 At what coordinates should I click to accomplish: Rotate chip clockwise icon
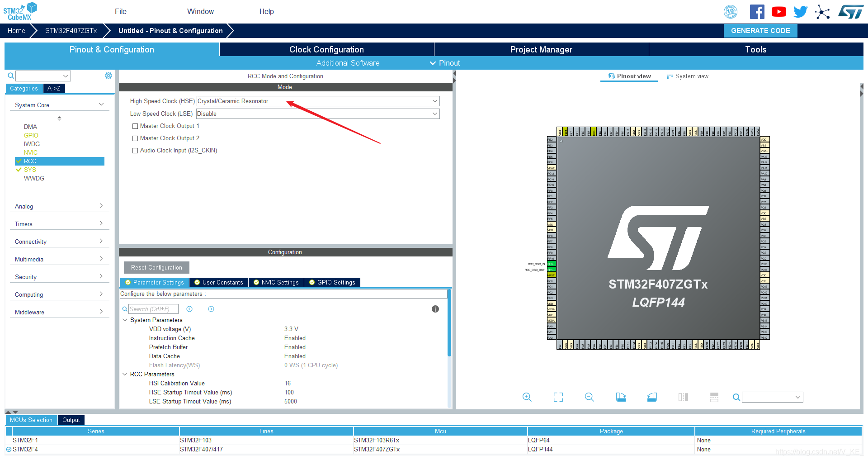point(621,397)
